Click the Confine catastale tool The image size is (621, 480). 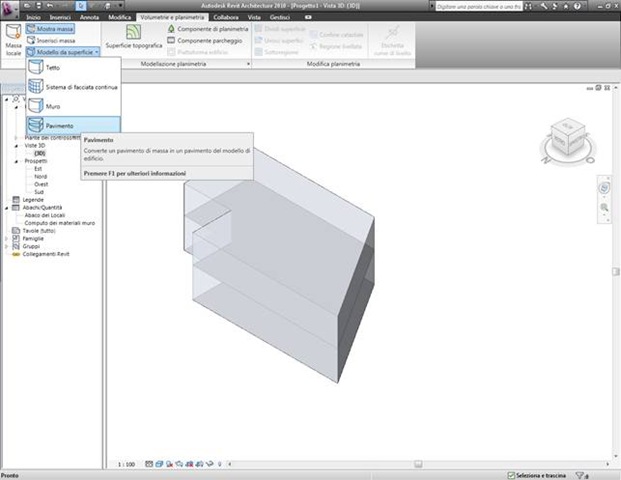336,35
